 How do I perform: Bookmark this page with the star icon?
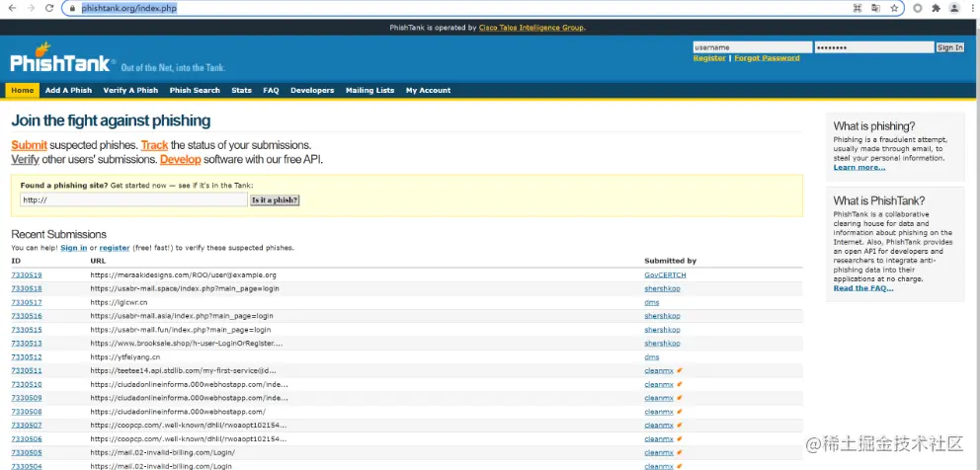tap(894, 9)
